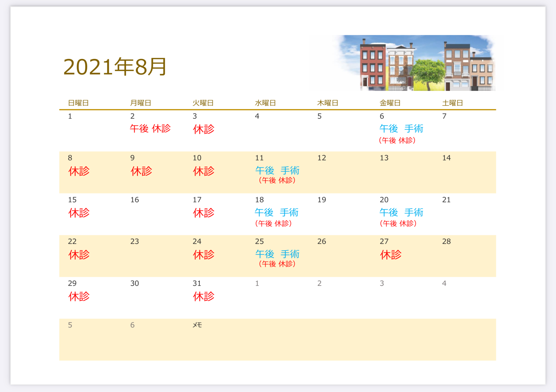Select the date 30
This screenshot has height=392, width=556.
[135, 283]
